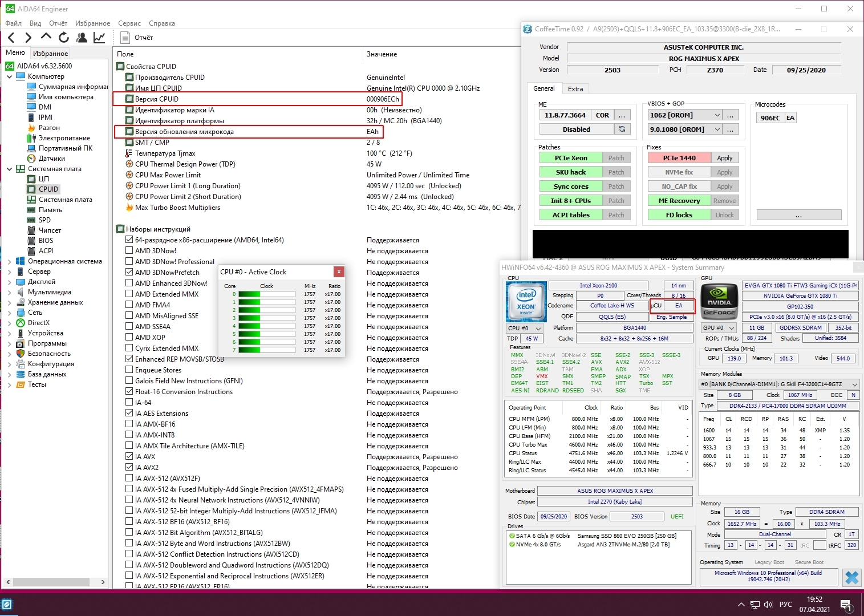
Task: Collapse the Компьютер tree node
Action: pos(10,76)
